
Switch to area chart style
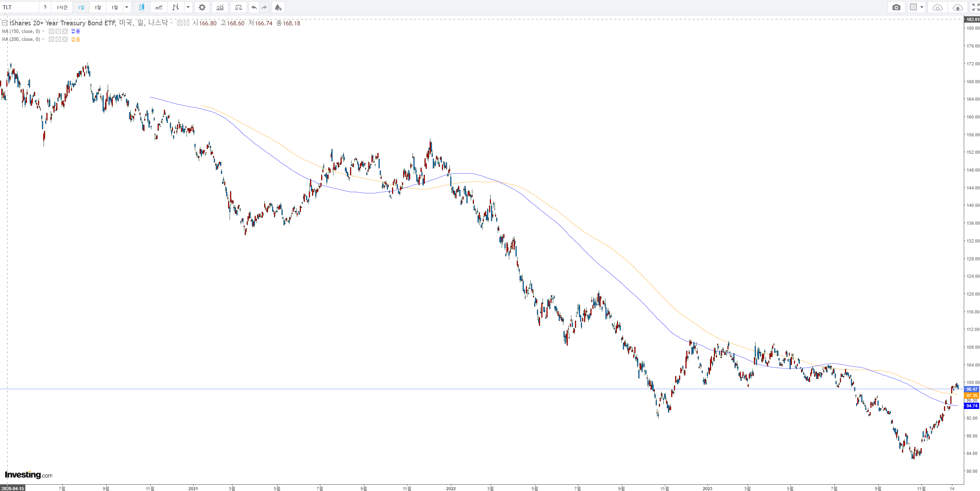[159, 7]
